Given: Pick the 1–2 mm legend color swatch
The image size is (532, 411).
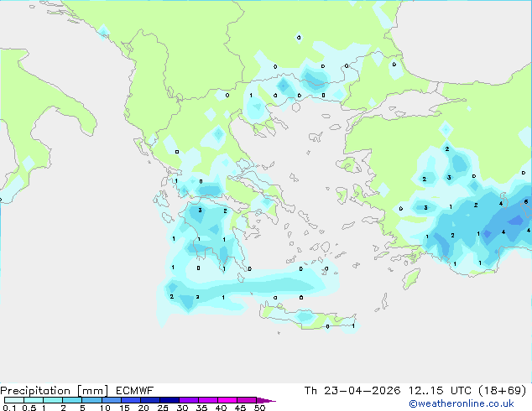Looking at the screenshot, I should pyautogui.click(x=53, y=400).
